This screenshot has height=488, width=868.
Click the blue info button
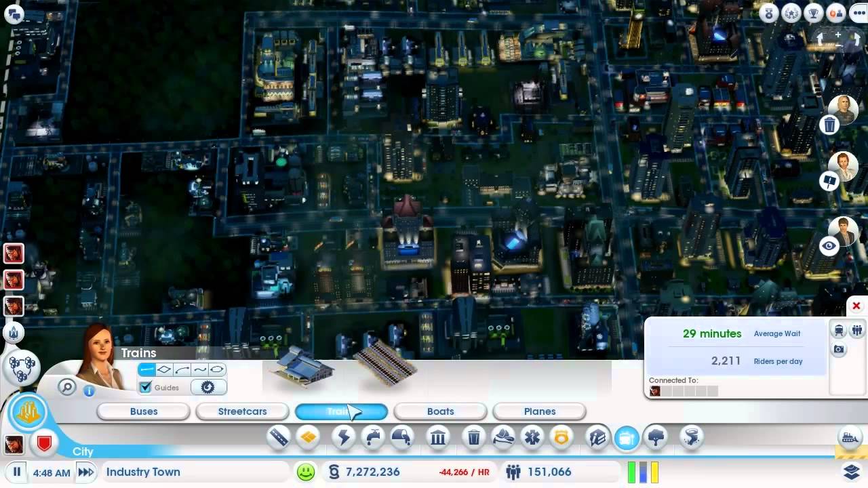(x=89, y=390)
